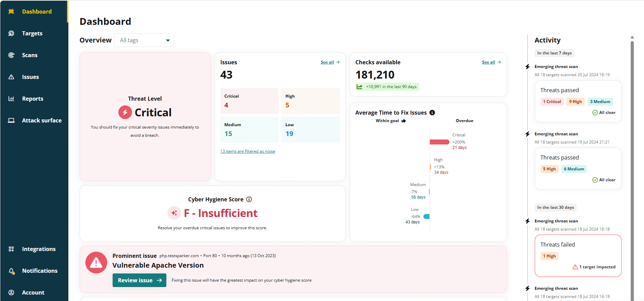
Task: Click the Notifications bell icon
Action: coord(11,271)
